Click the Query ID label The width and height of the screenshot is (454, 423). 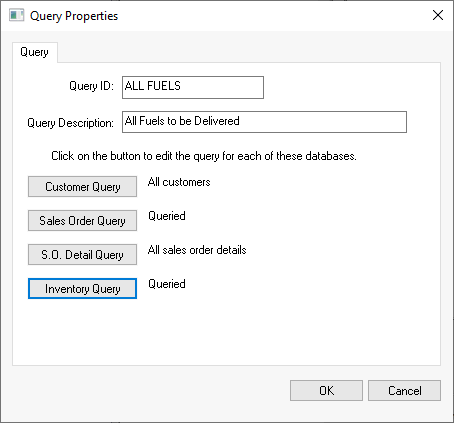91,86
